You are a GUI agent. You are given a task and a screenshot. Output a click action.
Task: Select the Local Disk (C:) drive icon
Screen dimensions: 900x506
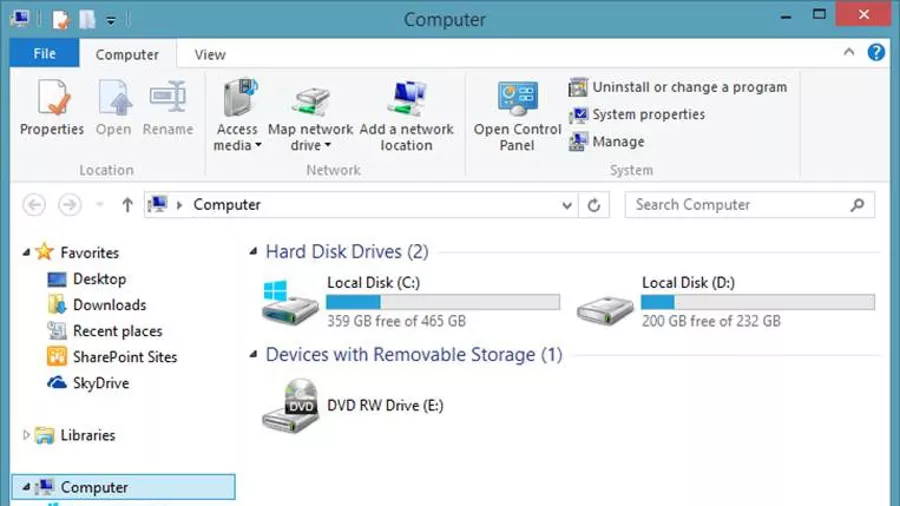click(290, 303)
